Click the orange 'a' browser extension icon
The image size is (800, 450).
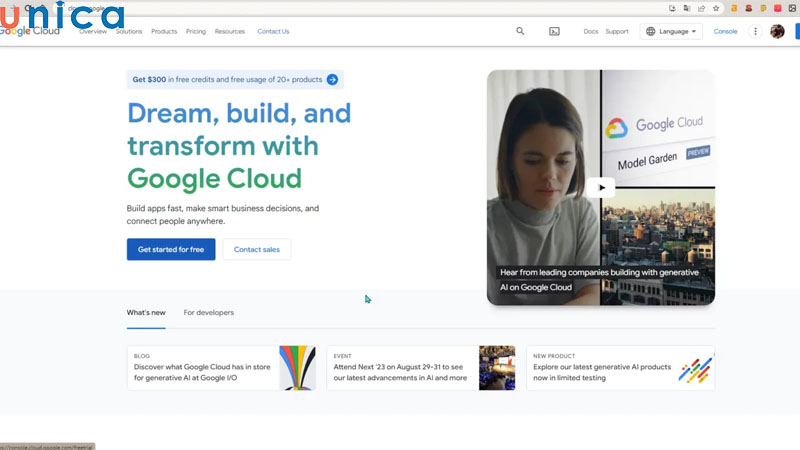[734, 8]
